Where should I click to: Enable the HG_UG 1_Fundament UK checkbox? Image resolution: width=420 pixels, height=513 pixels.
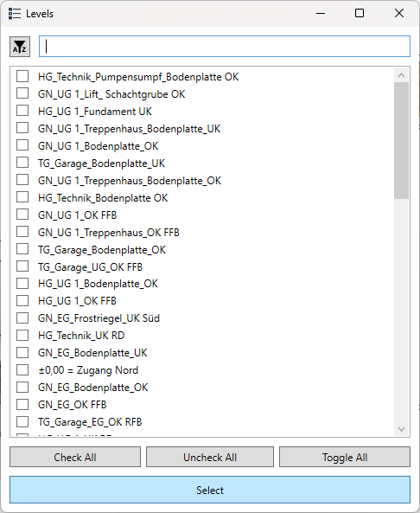[22, 111]
